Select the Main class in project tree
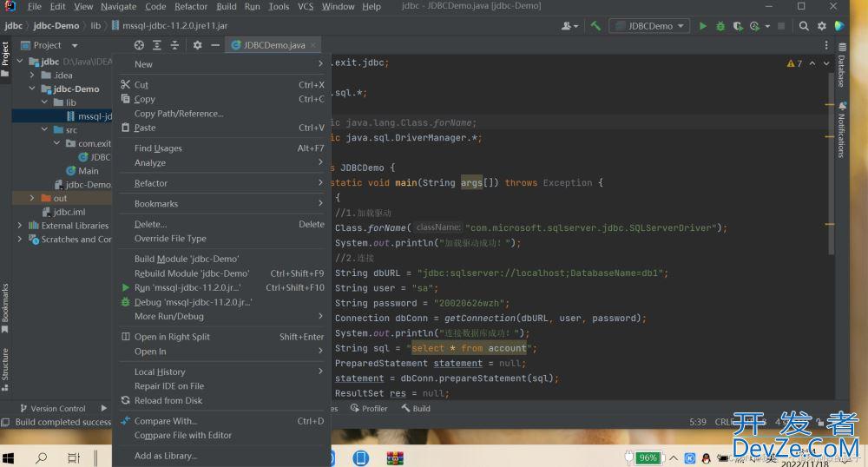Screen dimensions: 868x467 click(x=88, y=171)
